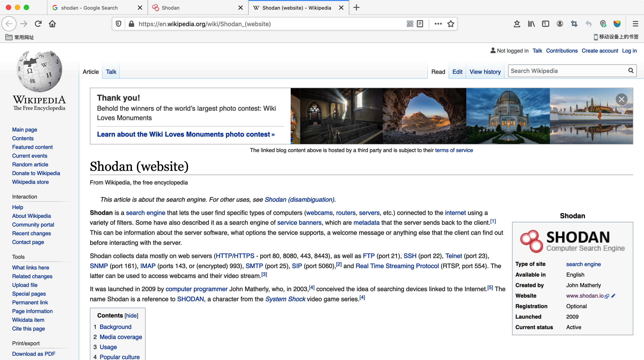This screenshot has width=644, height=360.
Task: Click the Search Wikipedia input field
Action: pos(568,71)
